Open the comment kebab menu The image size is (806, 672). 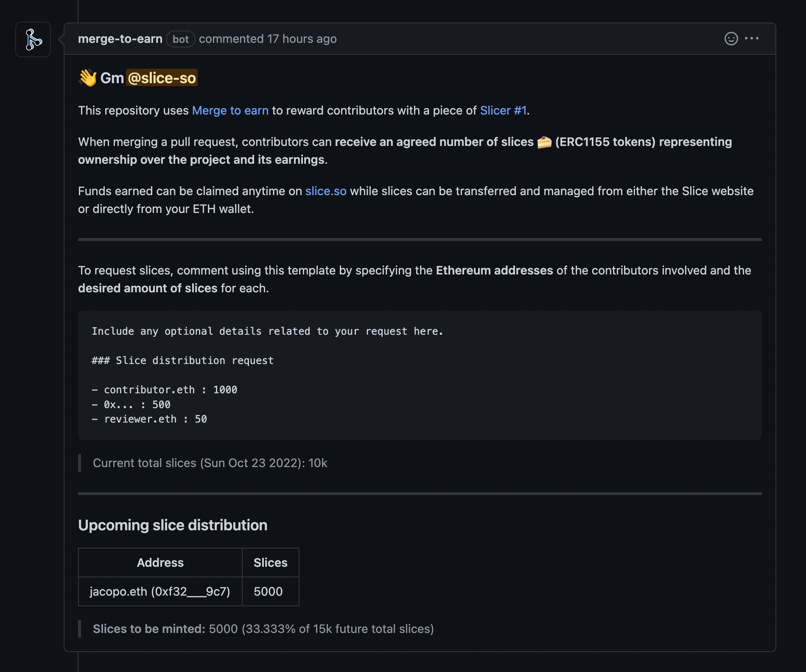point(752,39)
